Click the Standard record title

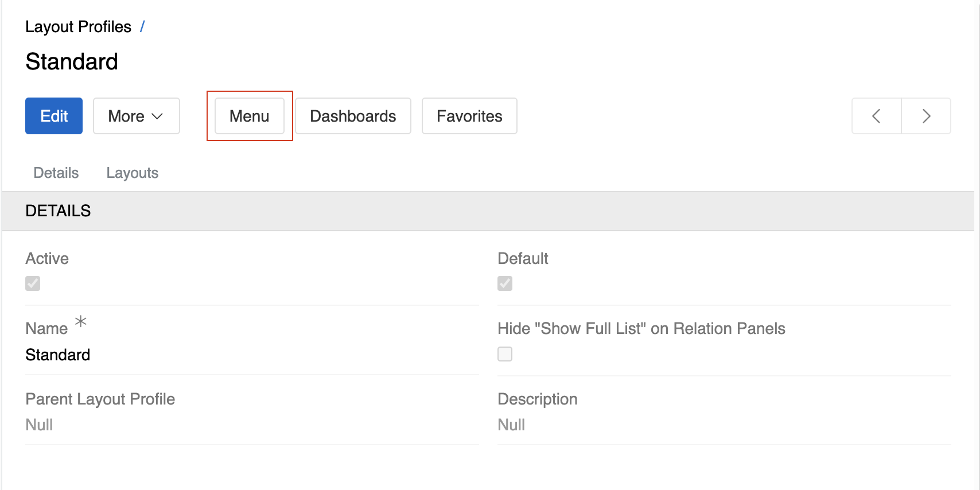71,61
